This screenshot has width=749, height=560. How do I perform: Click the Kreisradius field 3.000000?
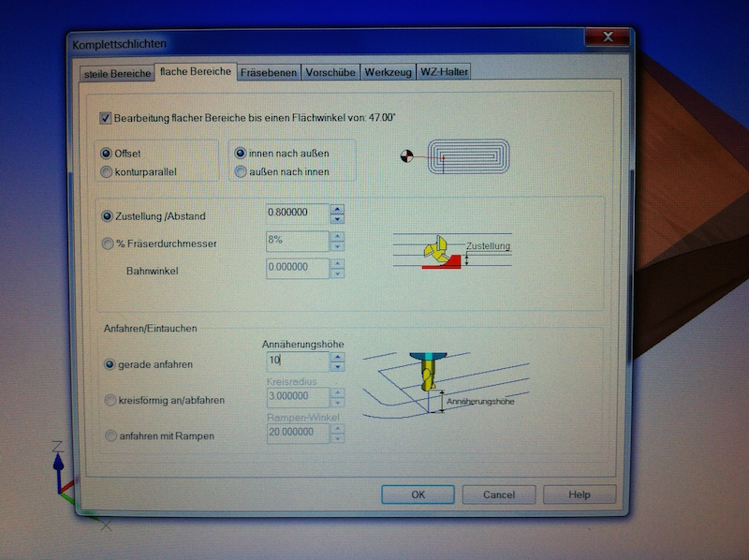[298, 397]
